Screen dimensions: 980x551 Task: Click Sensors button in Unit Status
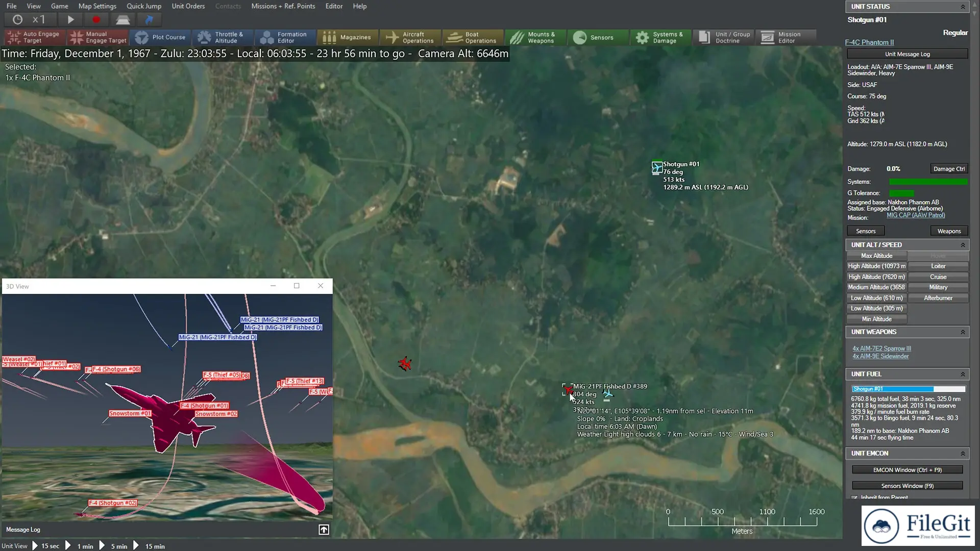(866, 231)
